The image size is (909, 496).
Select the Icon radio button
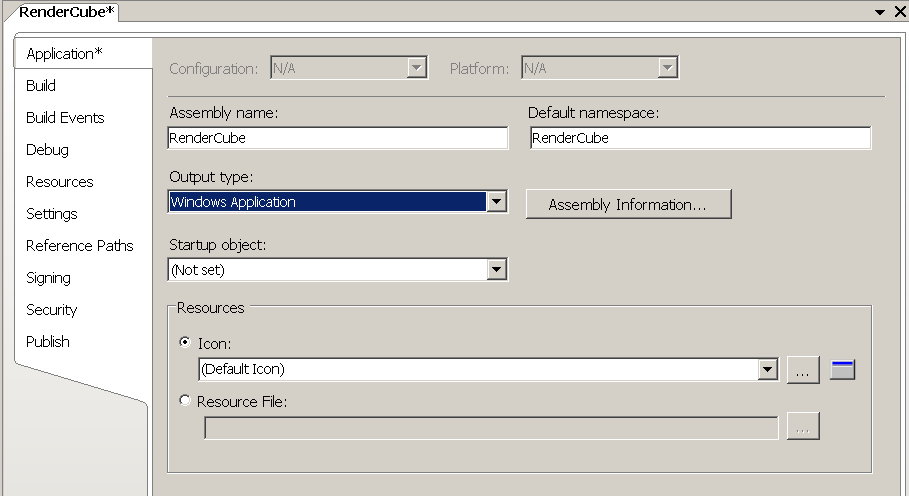(x=184, y=343)
